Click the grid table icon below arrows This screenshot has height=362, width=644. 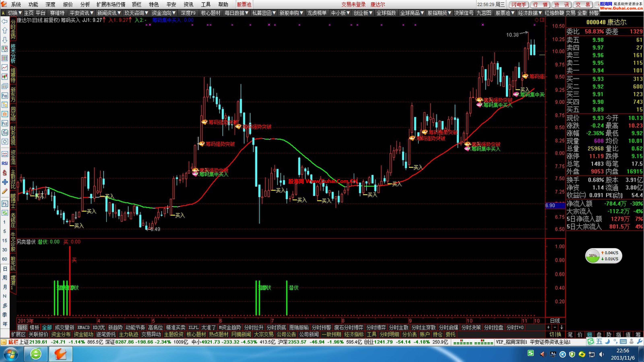click(4, 58)
